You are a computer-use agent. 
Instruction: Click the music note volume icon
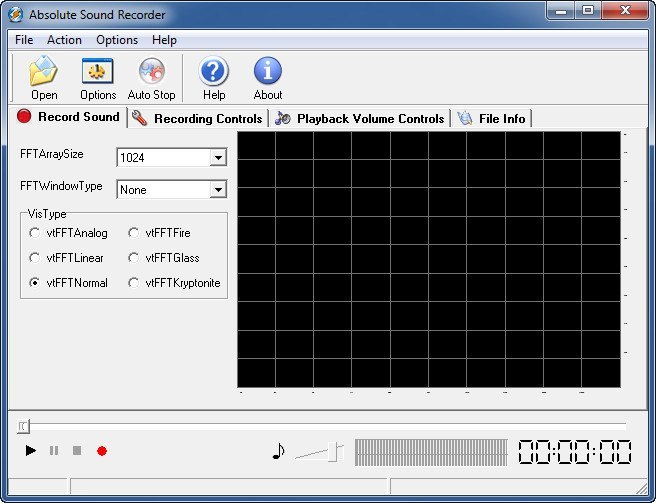pos(278,451)
